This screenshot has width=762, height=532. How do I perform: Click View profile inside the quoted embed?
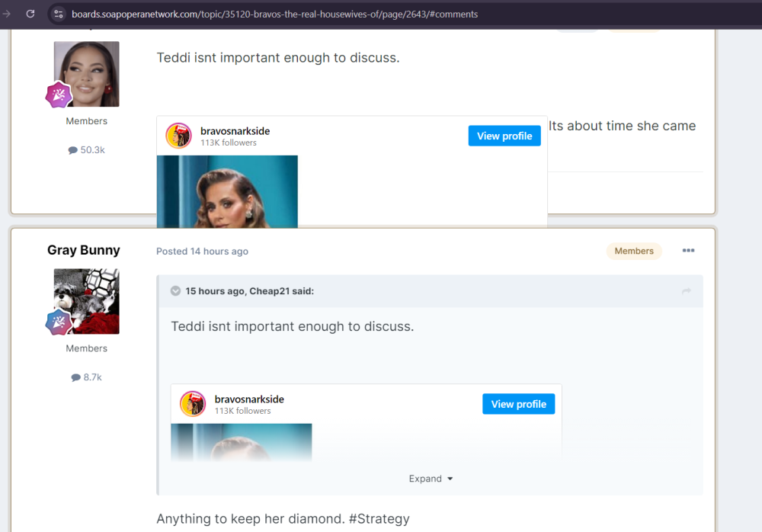click(x=518, y=404)
